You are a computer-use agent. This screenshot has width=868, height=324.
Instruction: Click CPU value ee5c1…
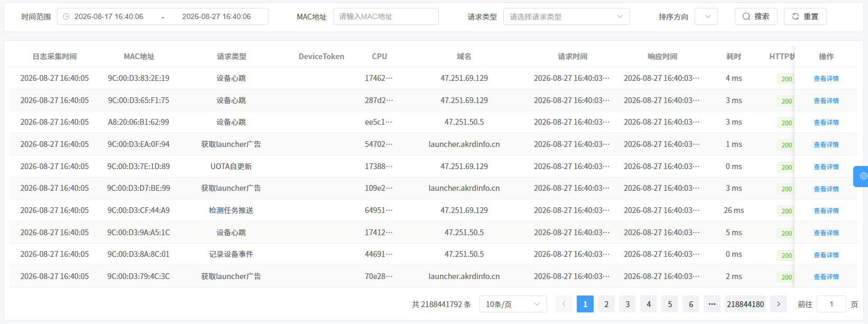coord(378,122)
